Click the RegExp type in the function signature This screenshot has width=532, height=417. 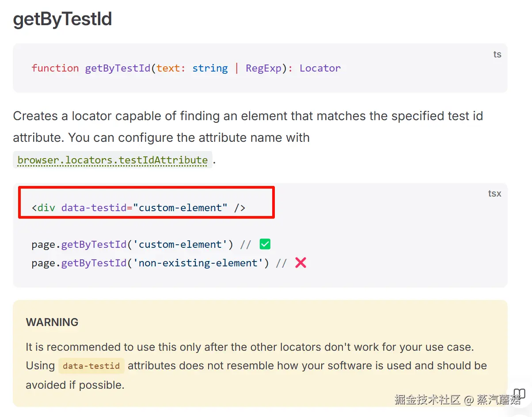263,68
